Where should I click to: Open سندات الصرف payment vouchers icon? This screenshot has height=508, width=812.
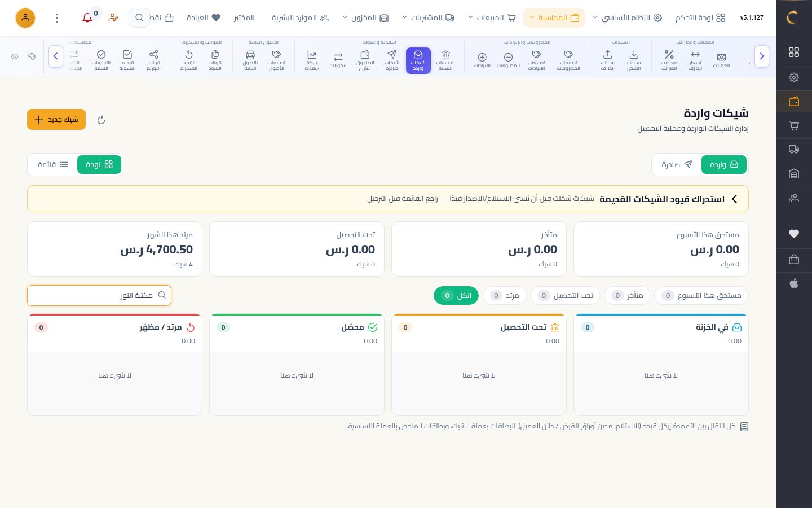tap(607, 60)
